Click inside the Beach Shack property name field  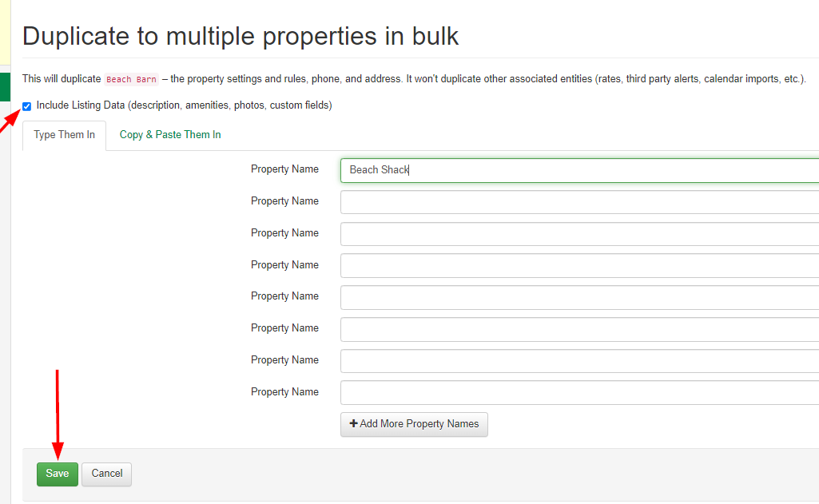point(479,169)
